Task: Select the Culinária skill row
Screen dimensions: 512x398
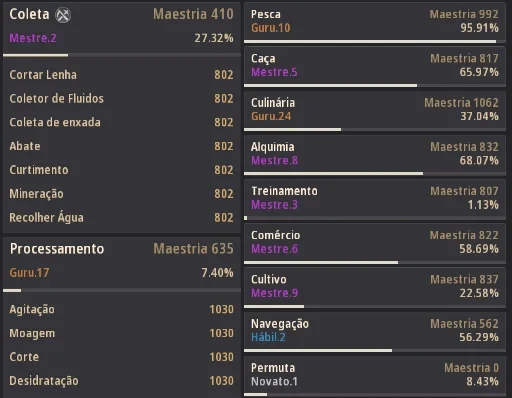Action: click(375, 111)
